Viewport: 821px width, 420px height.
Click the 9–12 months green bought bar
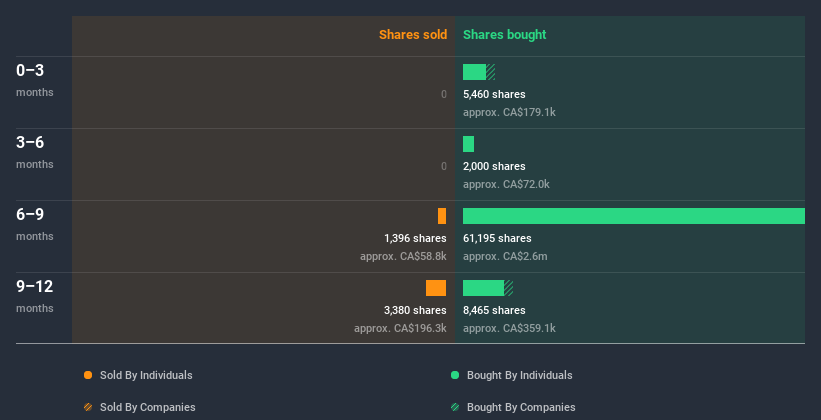[x=484, y=288]
